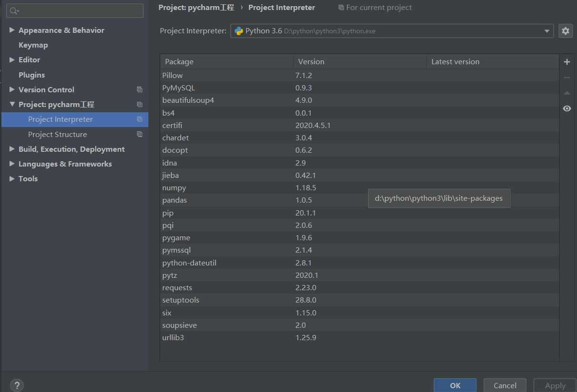Click the Python logo in interpreter field
The height and width of the screenshot is (392, 577).
(239, 31)
